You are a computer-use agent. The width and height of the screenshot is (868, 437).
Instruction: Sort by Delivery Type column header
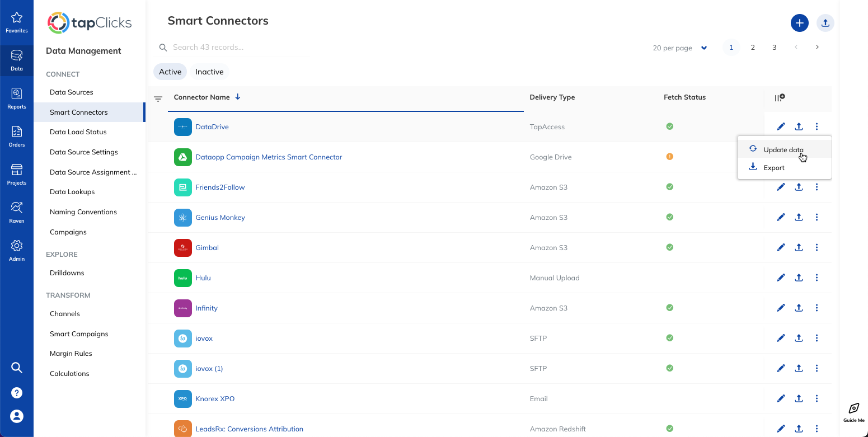552,97
